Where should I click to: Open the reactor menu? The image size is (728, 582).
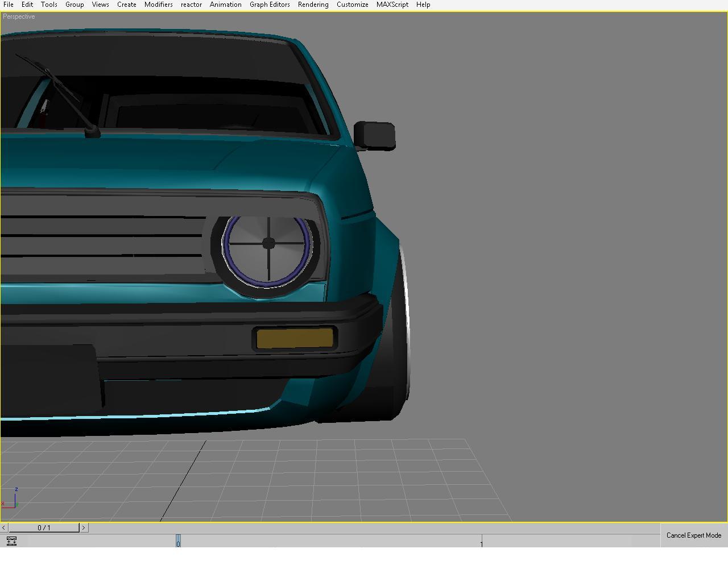click(x=191, y=5)
